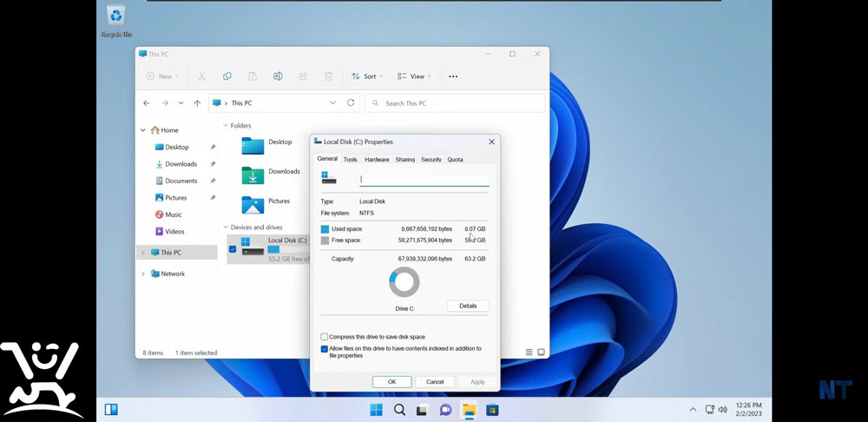Go back with the left arrow

click(146, 103)
